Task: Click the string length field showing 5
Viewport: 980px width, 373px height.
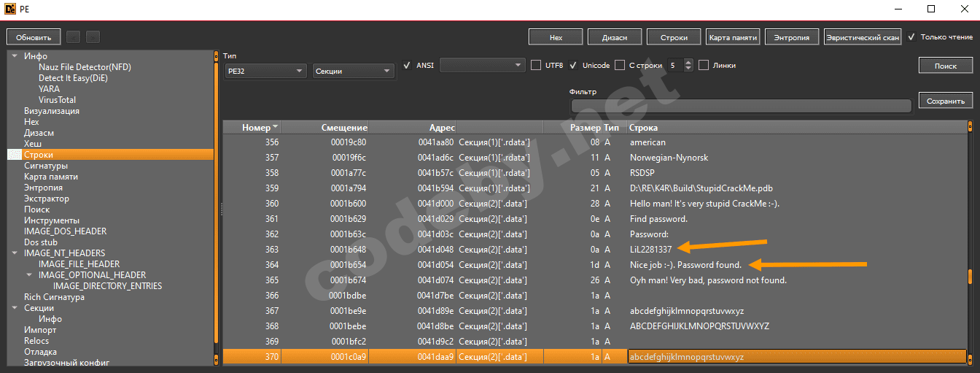Action: coord(674,65)
